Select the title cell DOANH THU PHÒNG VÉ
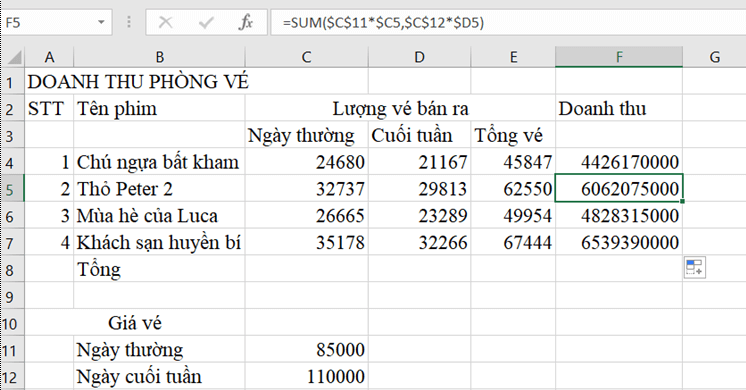746x390 pixels. (138, 82)
